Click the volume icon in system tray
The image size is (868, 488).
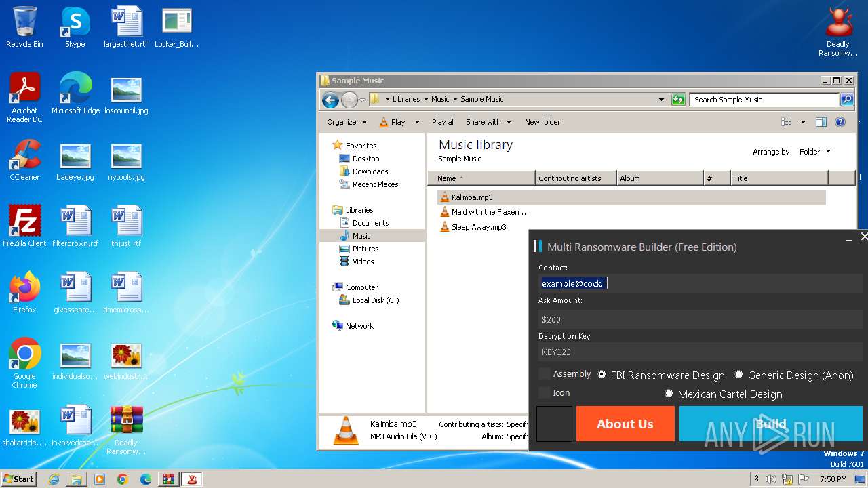pyautogui.click(x=772, y=479)
